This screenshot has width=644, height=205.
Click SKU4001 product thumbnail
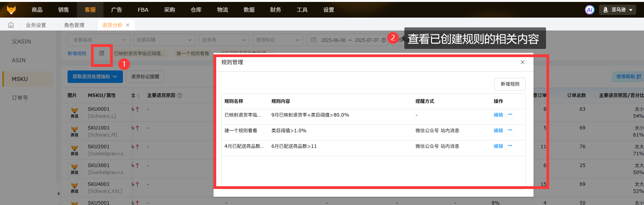click(75, 187)
